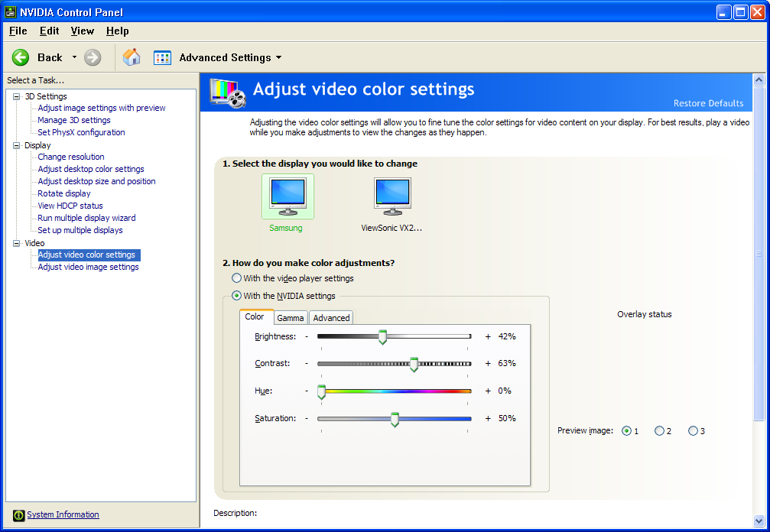Click the Hue slider thumb
Screen dimensions: 770x532
tap(322, 392)
